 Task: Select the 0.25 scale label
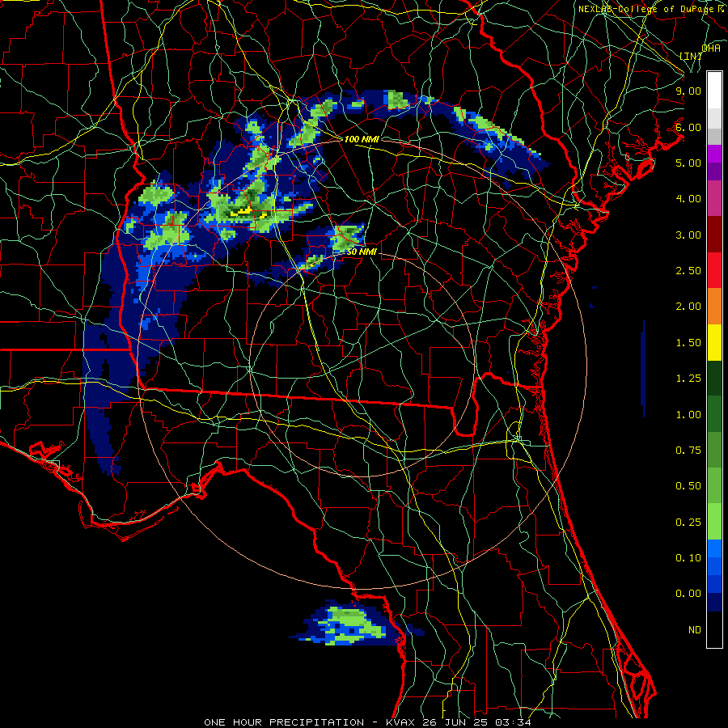(x=688, y=523)
